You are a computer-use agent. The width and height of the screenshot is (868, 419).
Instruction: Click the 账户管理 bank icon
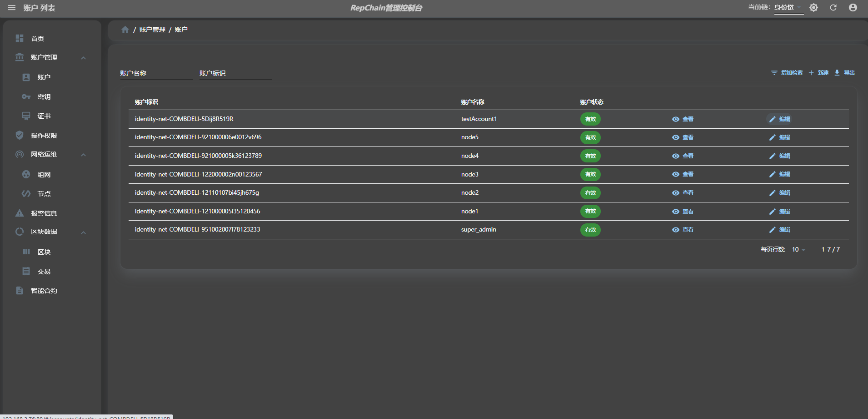20,57
